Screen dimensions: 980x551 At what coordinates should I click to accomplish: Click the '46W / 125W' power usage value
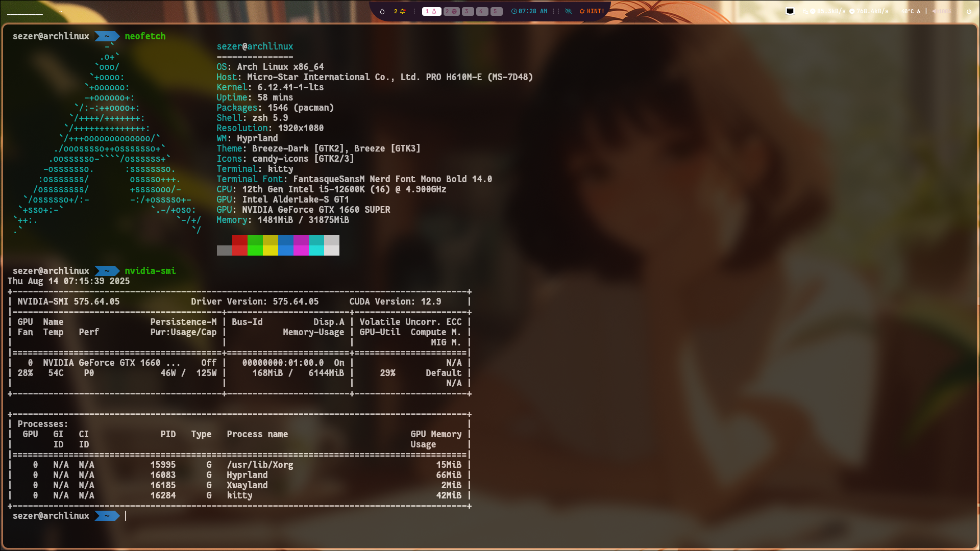click(188, 373)
